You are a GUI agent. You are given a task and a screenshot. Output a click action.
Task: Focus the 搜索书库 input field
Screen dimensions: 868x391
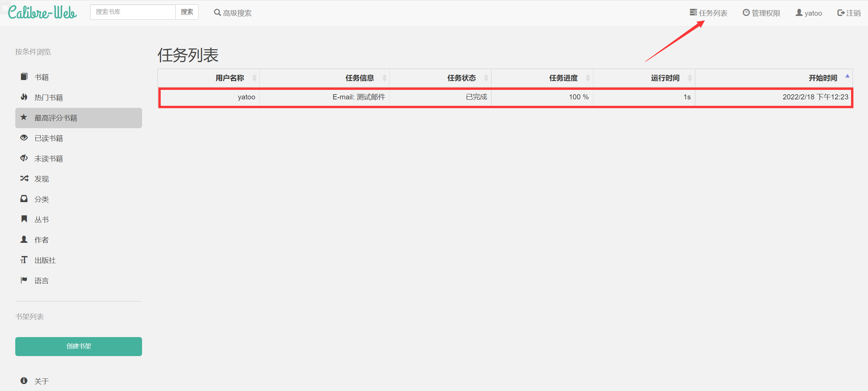tap(133, 12)
